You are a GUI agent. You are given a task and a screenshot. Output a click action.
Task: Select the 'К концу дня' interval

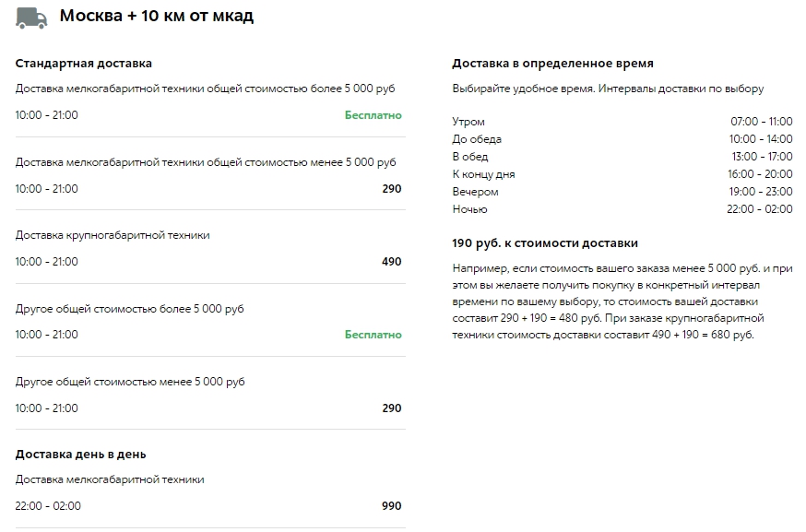(483, 174)
